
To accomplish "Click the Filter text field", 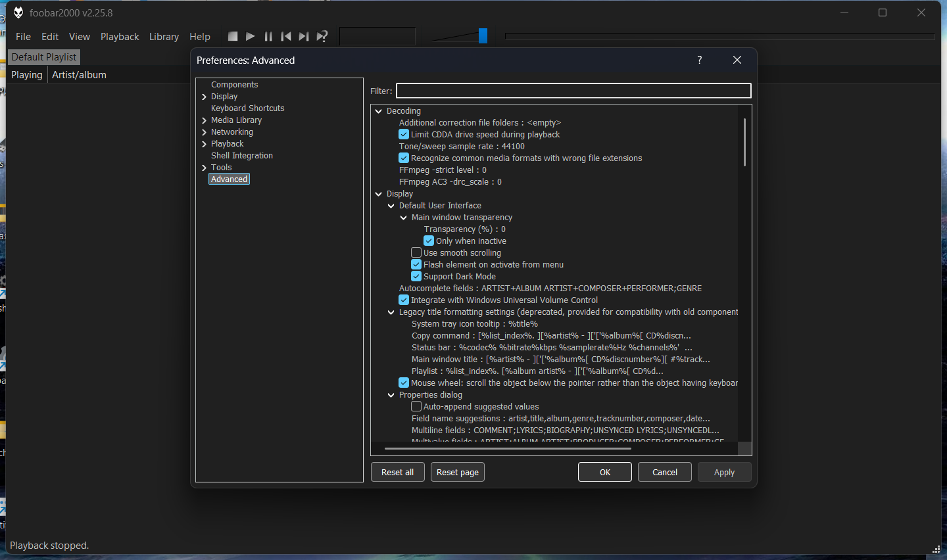I will tap(573, 91).
